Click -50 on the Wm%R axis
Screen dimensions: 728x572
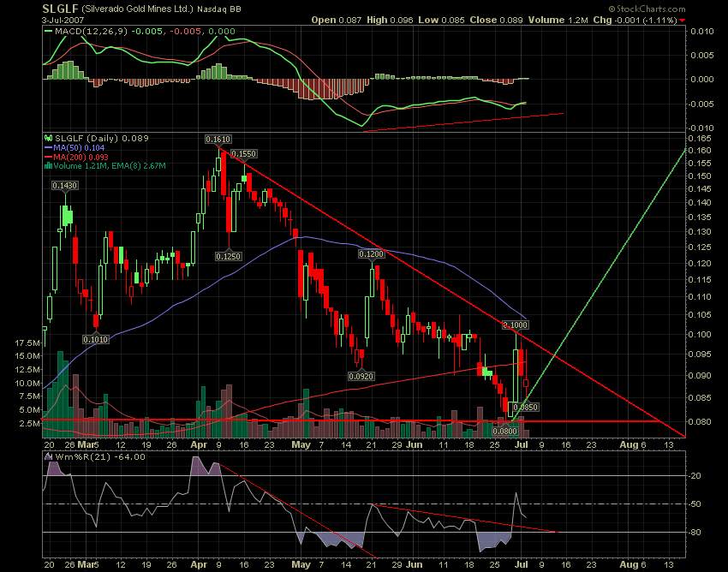695,503
